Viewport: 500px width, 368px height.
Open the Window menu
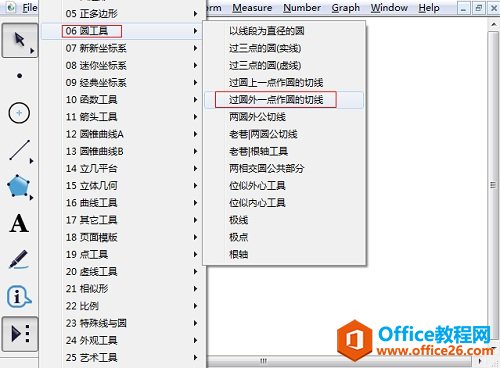pyautogui.click(x=389, y=7)
